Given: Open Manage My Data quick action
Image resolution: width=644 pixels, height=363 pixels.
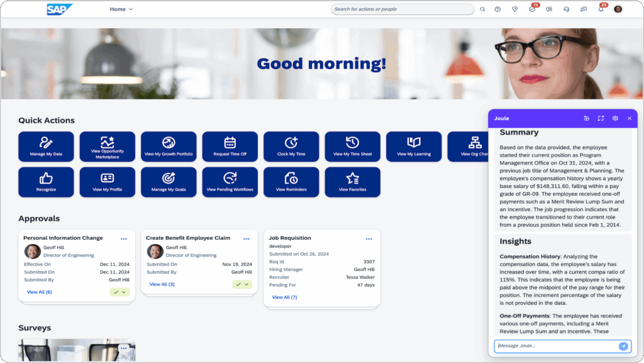Looking at the screenshot, I should pos(46,147).
